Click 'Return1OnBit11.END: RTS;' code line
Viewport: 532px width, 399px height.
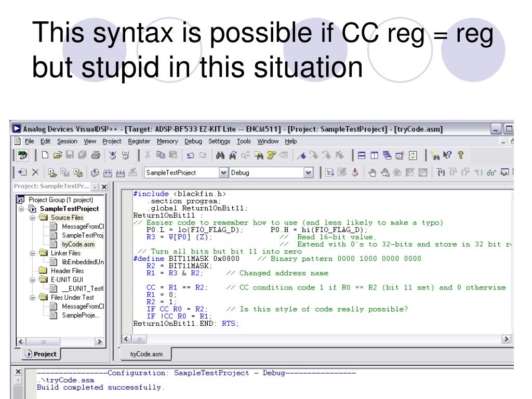coord(186,324)
